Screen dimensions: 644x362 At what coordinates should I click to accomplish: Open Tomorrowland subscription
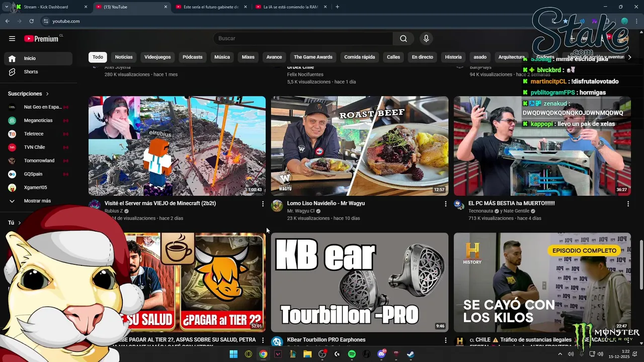(38, 161)
